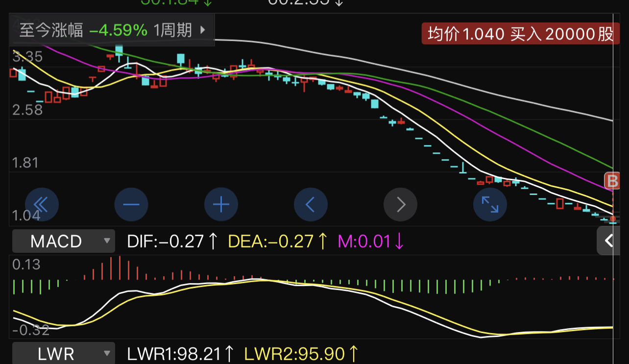
Task: Move chart forward one period with right arrow
Action: (401, 204)
